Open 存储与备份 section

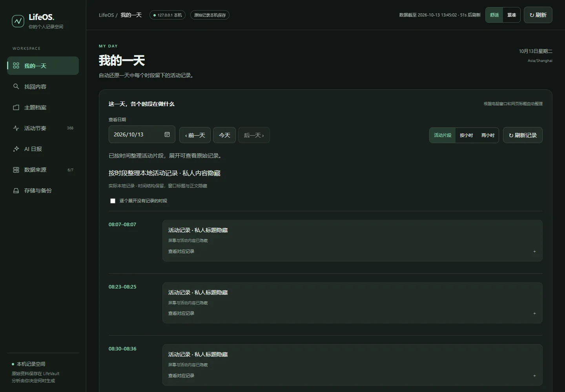(43, 191)
